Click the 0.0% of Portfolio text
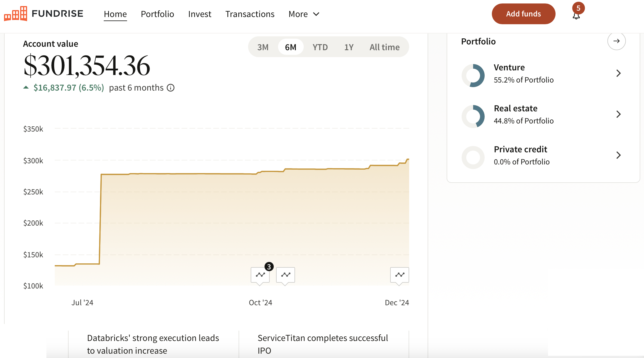The width and height of the screenshot is (644, 358). 522,162
